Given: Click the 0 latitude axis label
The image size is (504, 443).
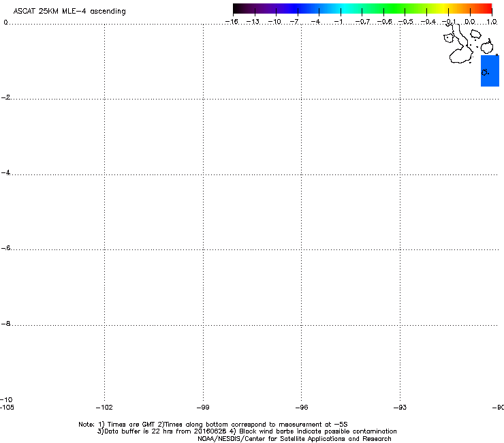Looking at the screenshot, I should 5,22.
